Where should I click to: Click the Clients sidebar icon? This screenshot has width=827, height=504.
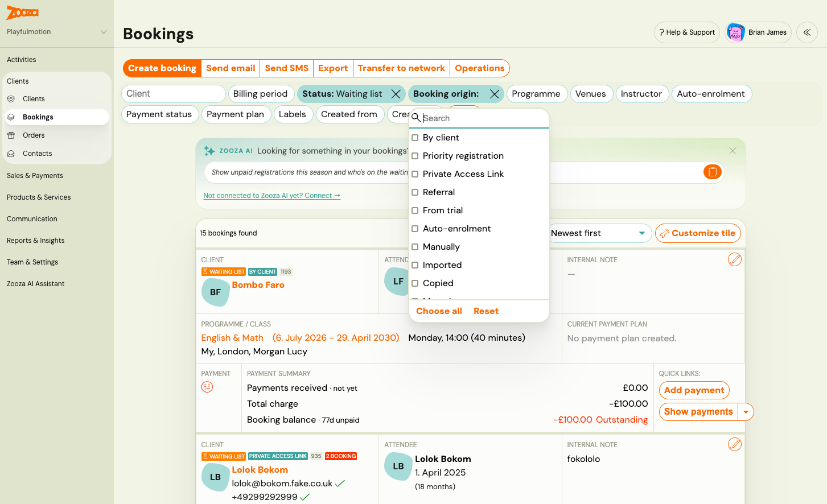pyautogui.click(x=11, y=99)
